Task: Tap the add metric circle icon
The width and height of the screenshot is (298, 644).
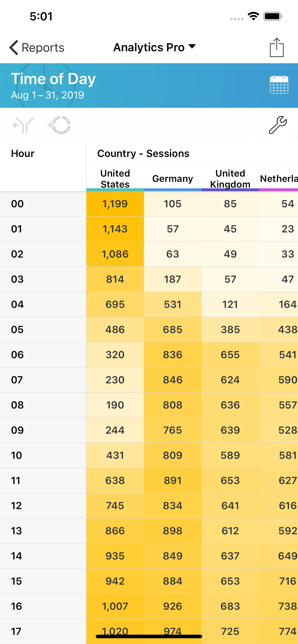Action: tap(59, 125)
